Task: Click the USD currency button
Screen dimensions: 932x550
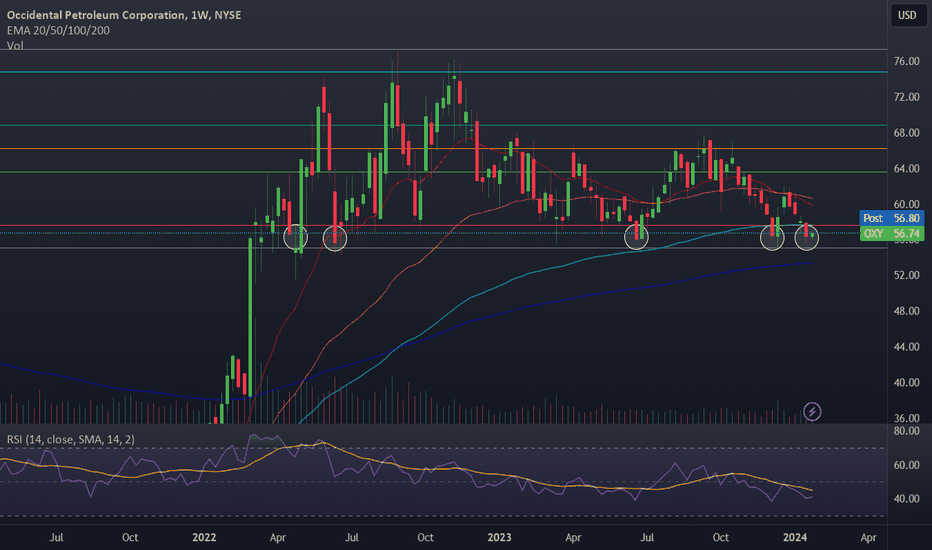Action: (x=906, y=15)
